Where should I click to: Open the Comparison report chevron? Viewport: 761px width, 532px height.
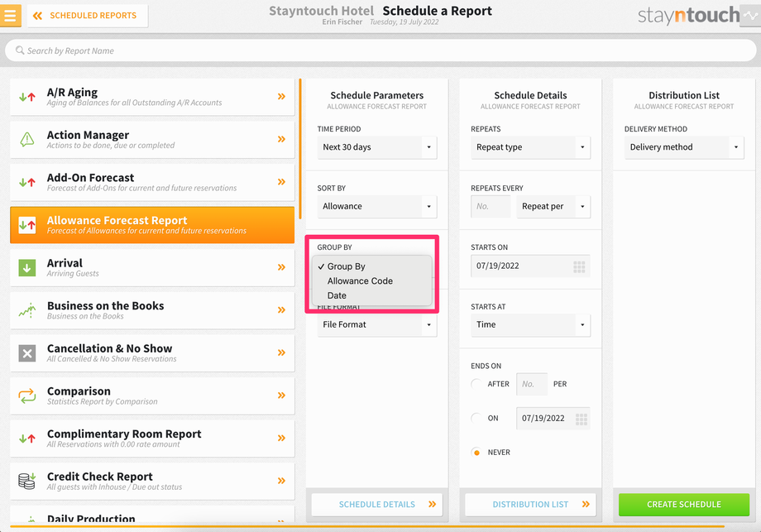tap(281, 395)
